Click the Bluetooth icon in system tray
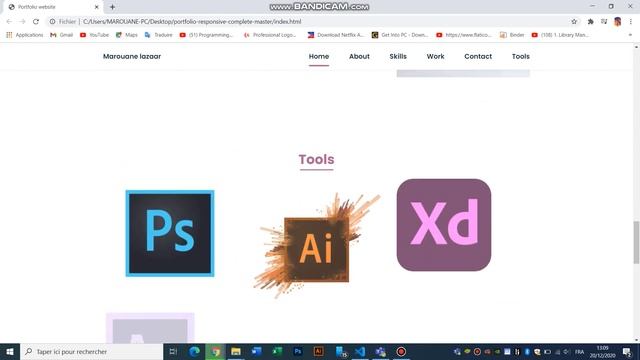640x360 pixels. click(x=527, y=351)
